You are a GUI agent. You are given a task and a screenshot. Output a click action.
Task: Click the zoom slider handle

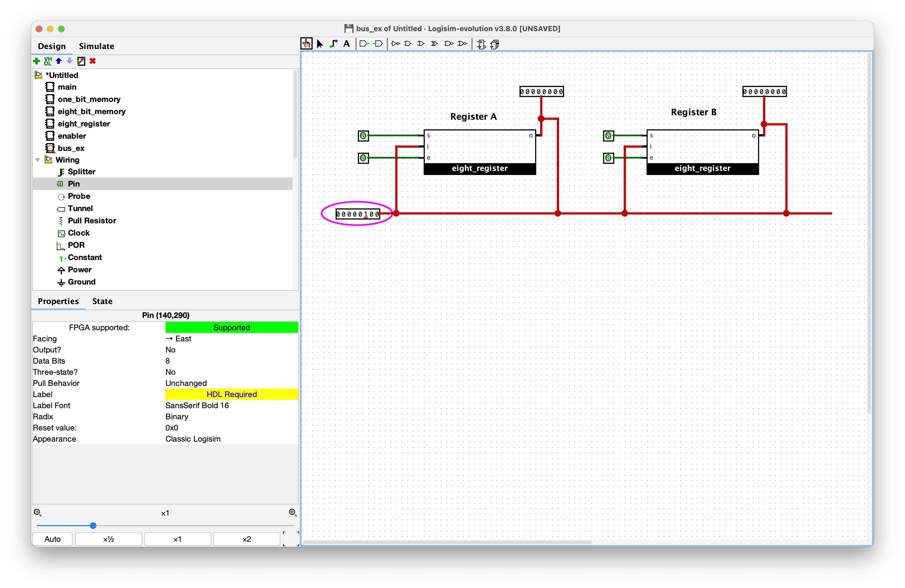pos(93,526)
